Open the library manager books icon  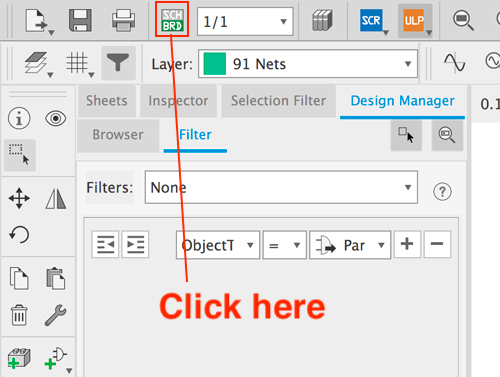(x=322, y=20)
